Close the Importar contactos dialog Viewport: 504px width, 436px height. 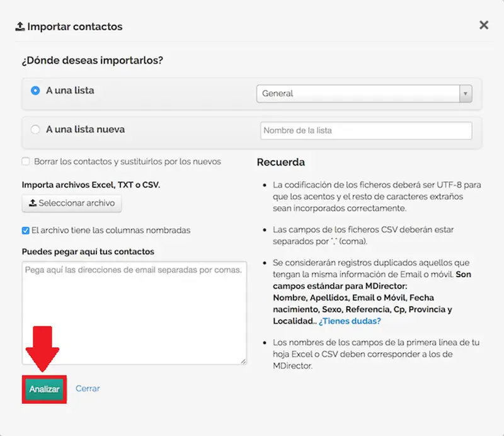point(484,25)
